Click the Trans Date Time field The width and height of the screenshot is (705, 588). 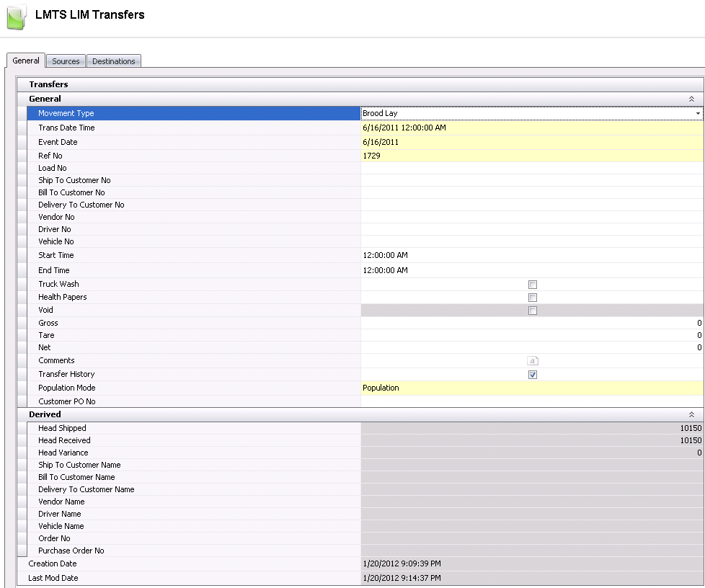click(x=531, y=128)
